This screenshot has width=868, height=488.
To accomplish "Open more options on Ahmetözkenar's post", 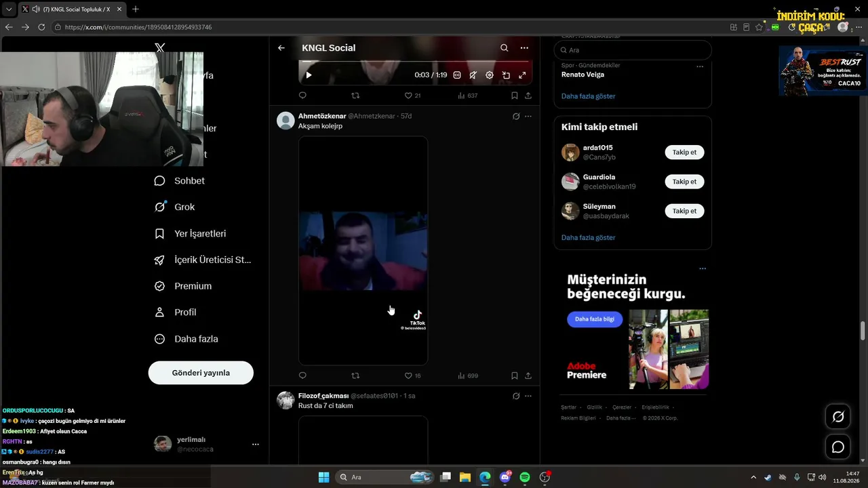I will pyautogui.click(x=528, y=116).
